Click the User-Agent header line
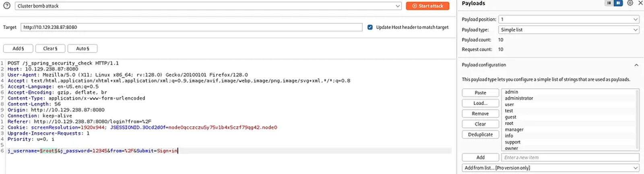This screenshot has width=644, height=174. [128, 75]
